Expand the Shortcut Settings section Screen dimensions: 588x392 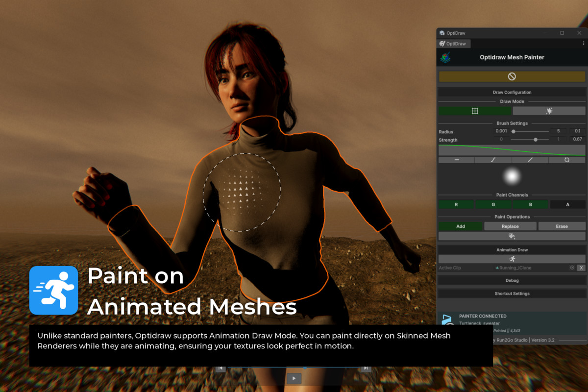pyautogui.click(x=512, y=294)
